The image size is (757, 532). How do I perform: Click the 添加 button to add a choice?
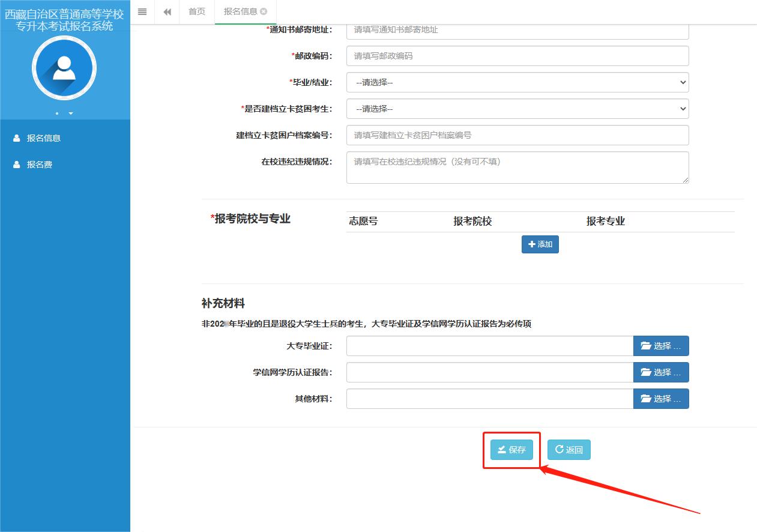(540, 244)
